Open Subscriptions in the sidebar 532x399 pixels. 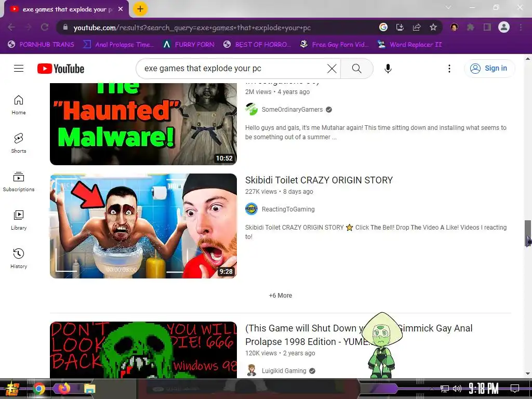(x=19, y=181)
